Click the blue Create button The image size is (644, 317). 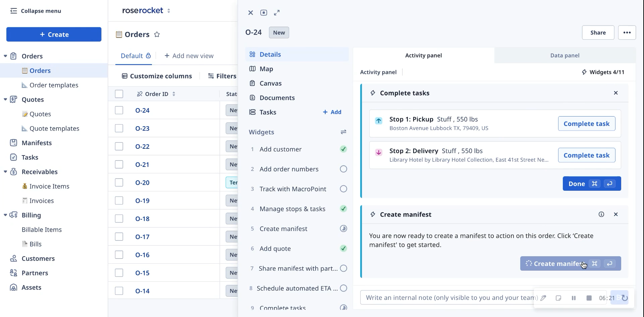click(x=54, y=35)
